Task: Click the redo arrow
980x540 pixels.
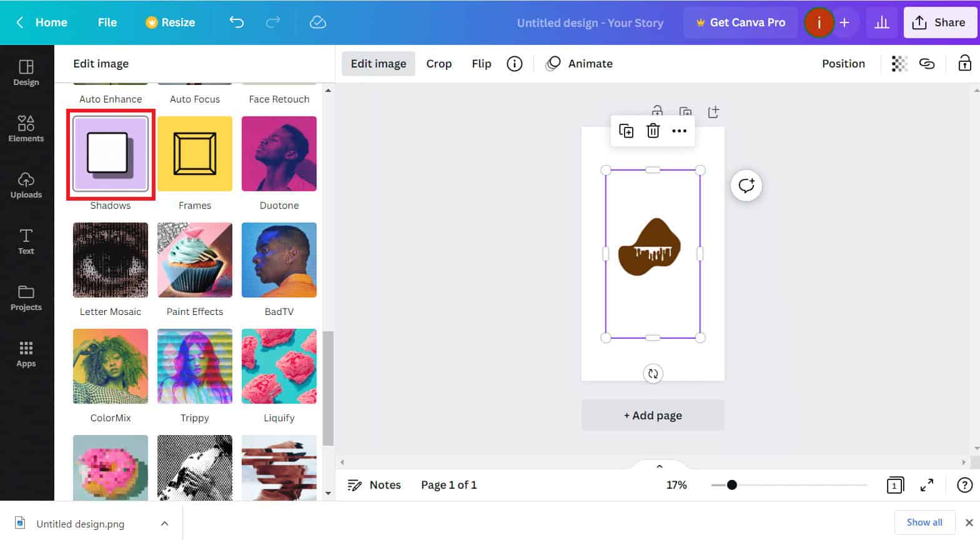Action: pyautogui.click(x=273, y=22)
